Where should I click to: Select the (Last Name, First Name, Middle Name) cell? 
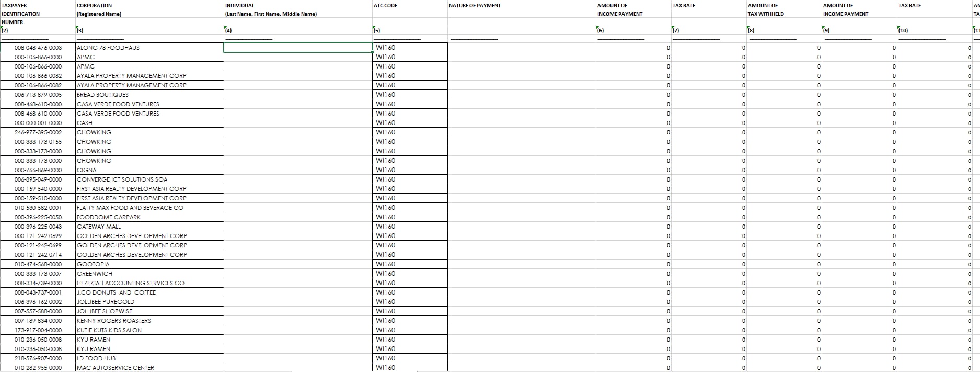(298, 14)
